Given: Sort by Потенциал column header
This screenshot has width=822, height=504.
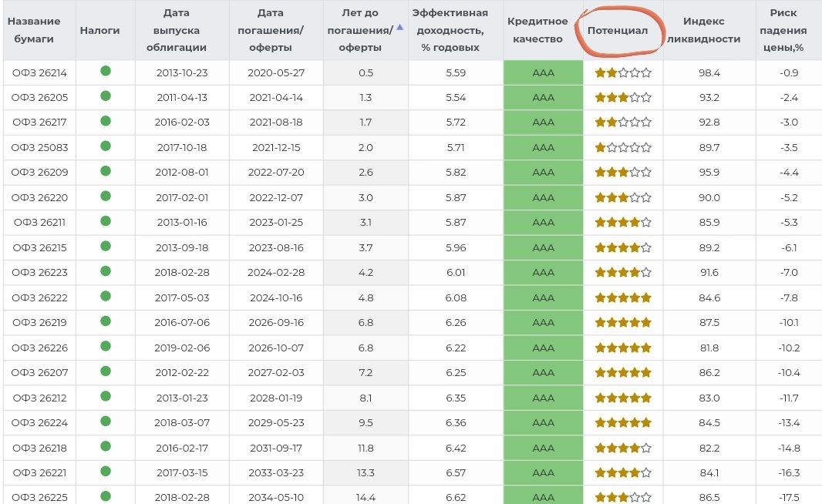Looking at the screenshot, I should pos(618,30).
